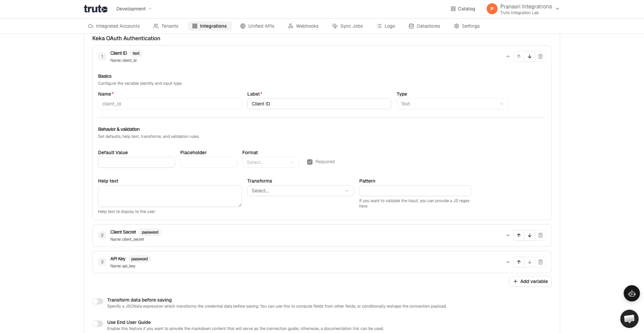Collapse the Client ID variable
644x333 pixels.
pyautogui.click(x=508, y=57)
